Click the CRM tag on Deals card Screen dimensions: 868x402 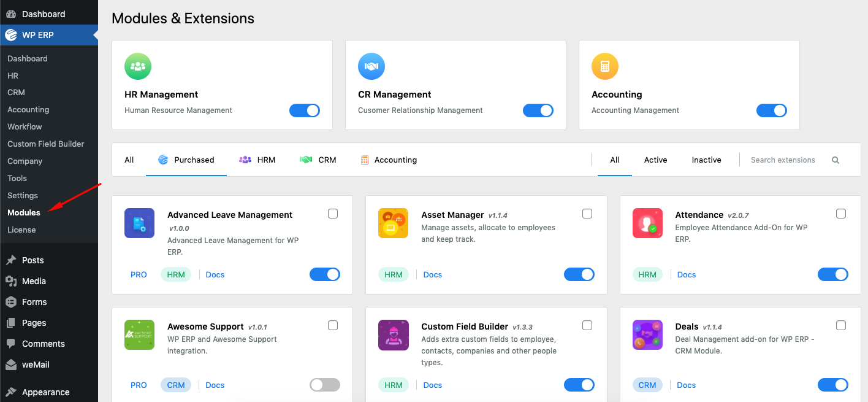[647, 385]
